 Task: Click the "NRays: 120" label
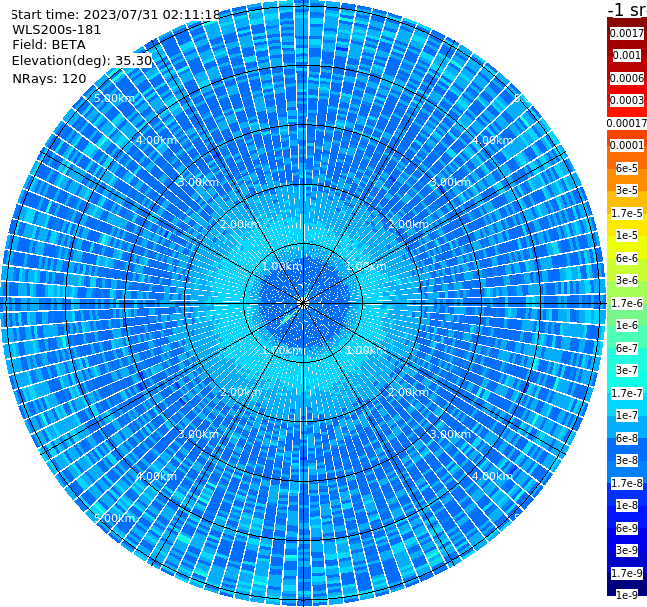(49, 79)
